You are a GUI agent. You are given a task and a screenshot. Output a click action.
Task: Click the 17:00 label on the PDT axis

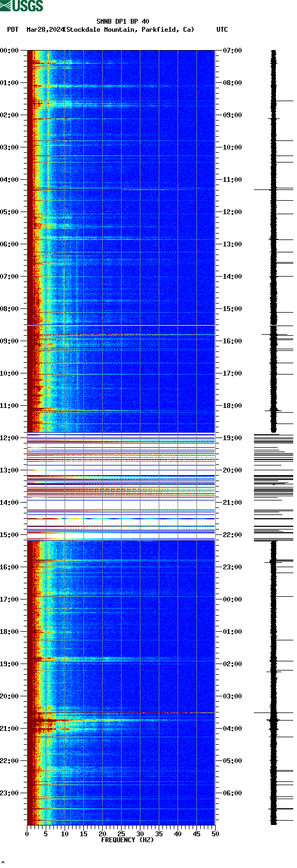[9, 599]
